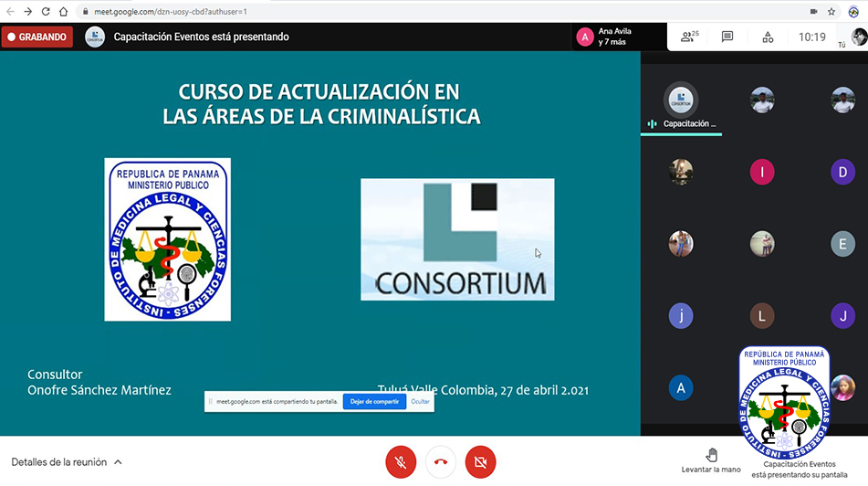Click the Ocultar link in sharing bar
The height and width of the screenshot is (486, 868).
(x=420, y=402)
